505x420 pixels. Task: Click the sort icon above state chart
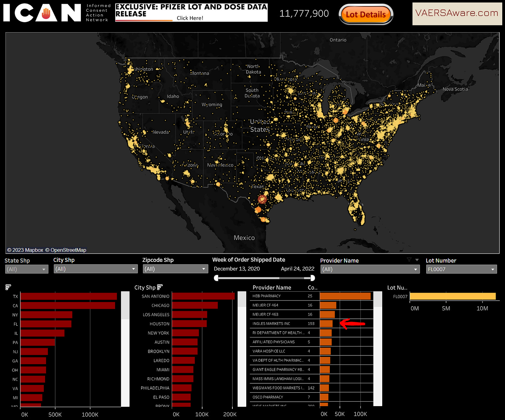(8, 287)
